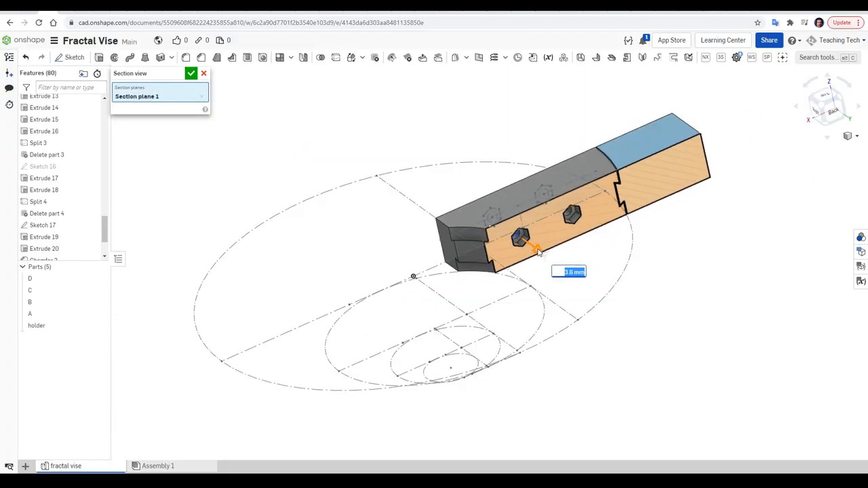Open Section view help question mark
Screen dimensions: 868x488
click(x=205, y=109)
